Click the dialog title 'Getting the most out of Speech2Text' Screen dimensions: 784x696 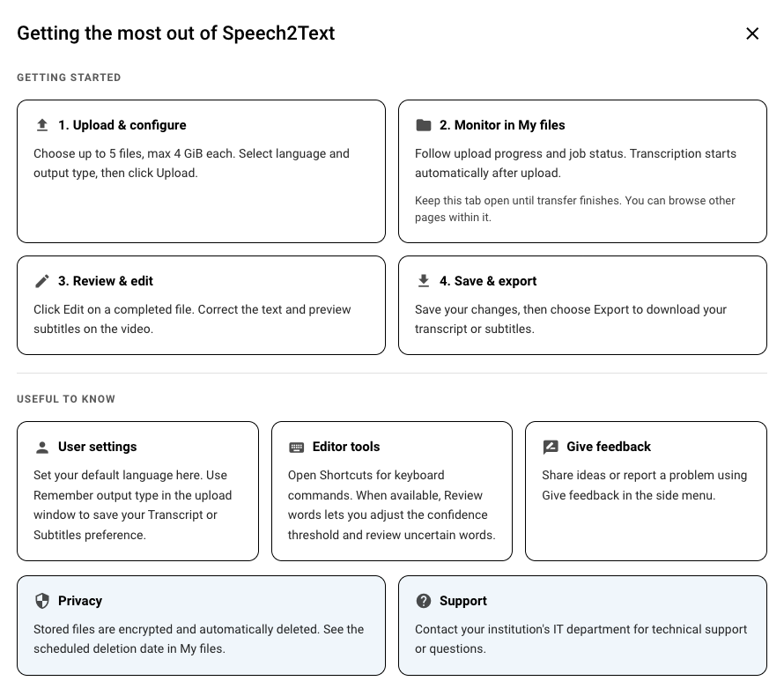pos(176,33)
